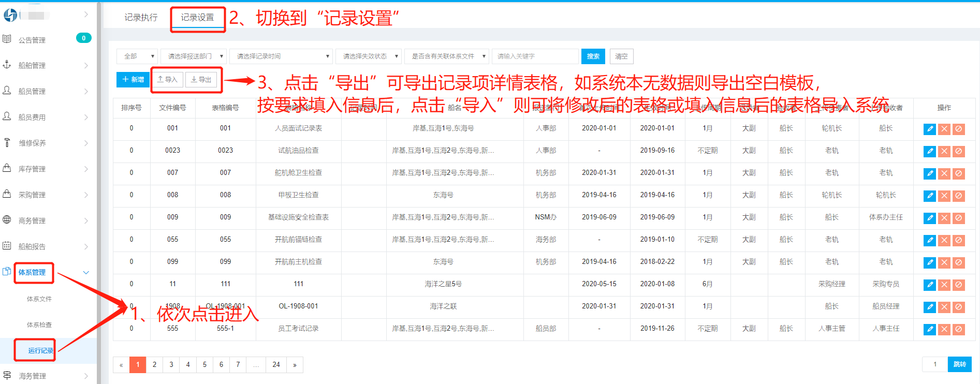This screenshot has width=980, height=384.
Task: Go to next page arrow
Action: point(295,365)
